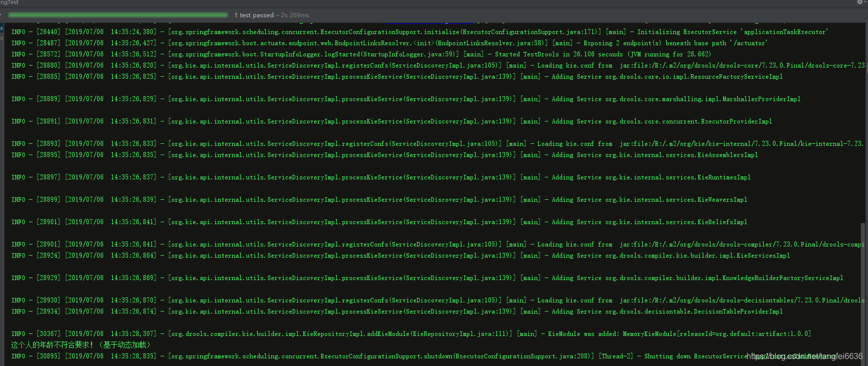Click the drools-decisiontables kie.conf loading line

438,300
